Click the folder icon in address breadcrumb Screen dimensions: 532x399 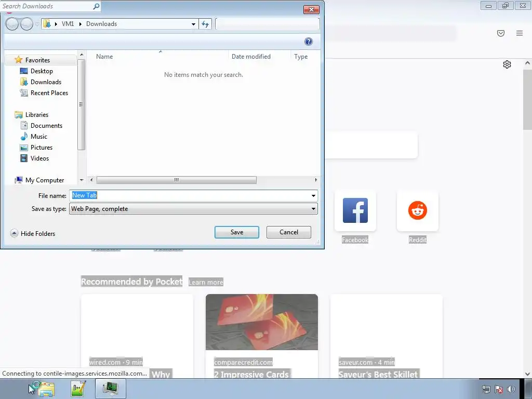point(47,24)
